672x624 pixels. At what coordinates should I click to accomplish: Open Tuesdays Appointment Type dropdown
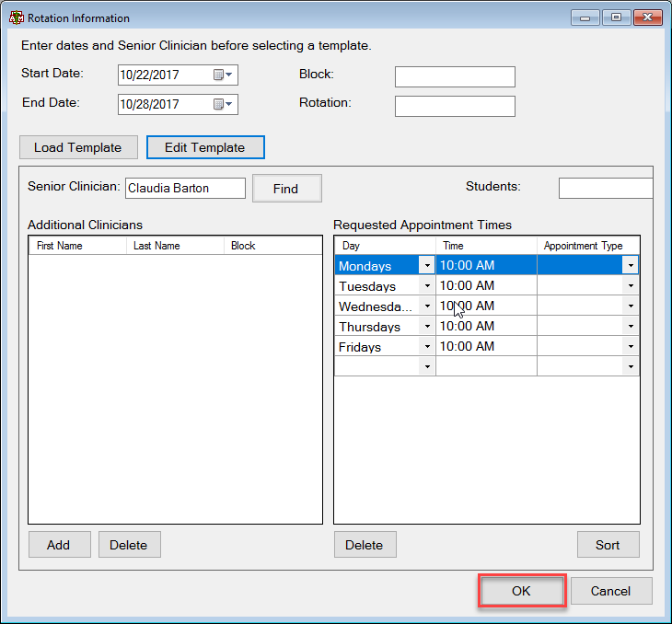(x=631, y=285)
